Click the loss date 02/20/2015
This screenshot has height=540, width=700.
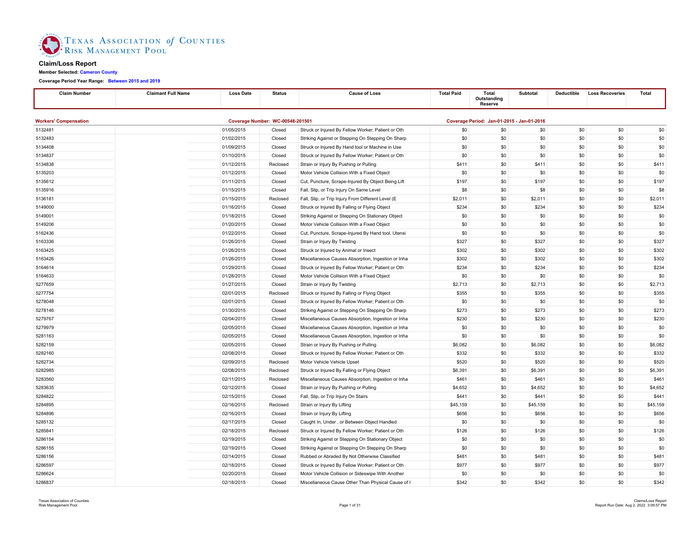tap(233, 474)
